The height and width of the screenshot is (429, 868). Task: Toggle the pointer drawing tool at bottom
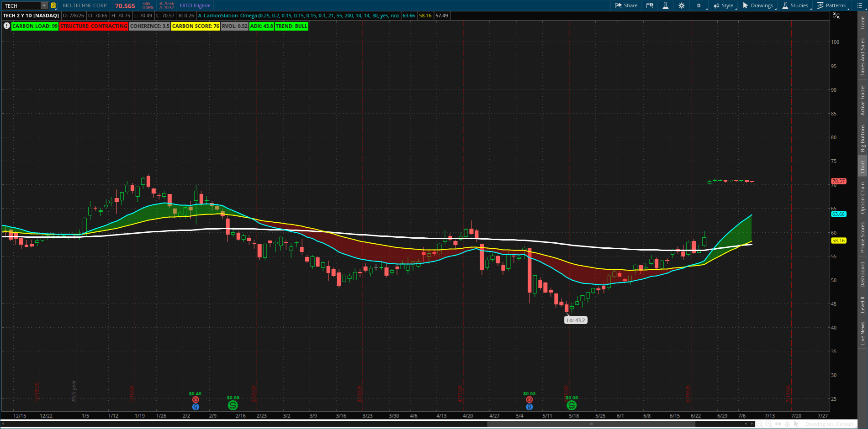click(x=796, y=424)
